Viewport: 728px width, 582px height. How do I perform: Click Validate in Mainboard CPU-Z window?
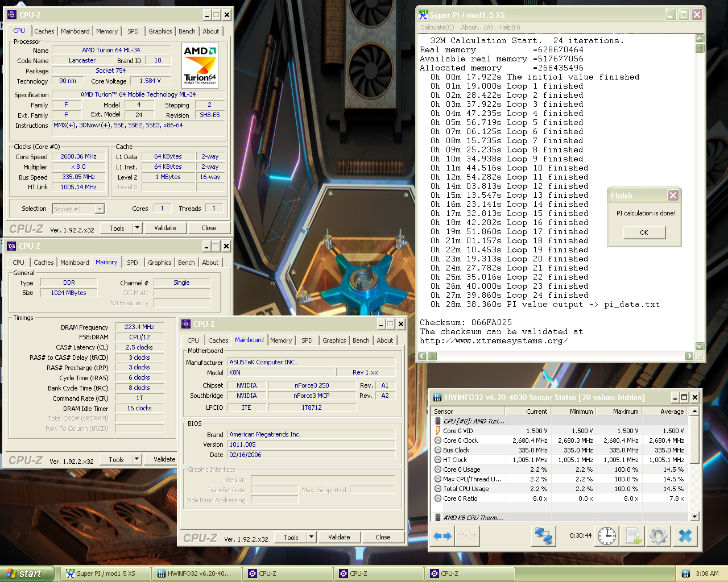pyautogui.click(x=339, y=537)
